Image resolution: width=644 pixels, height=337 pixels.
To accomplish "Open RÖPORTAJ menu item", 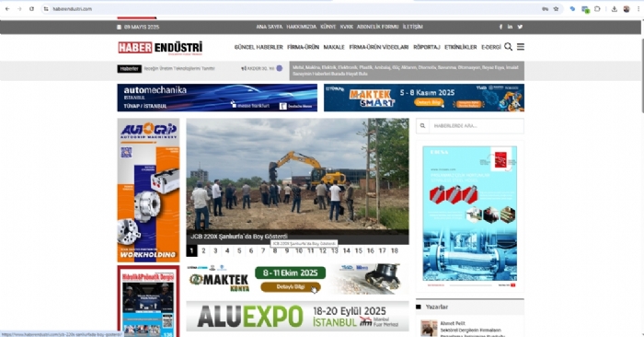I will (x=427, y=47).
